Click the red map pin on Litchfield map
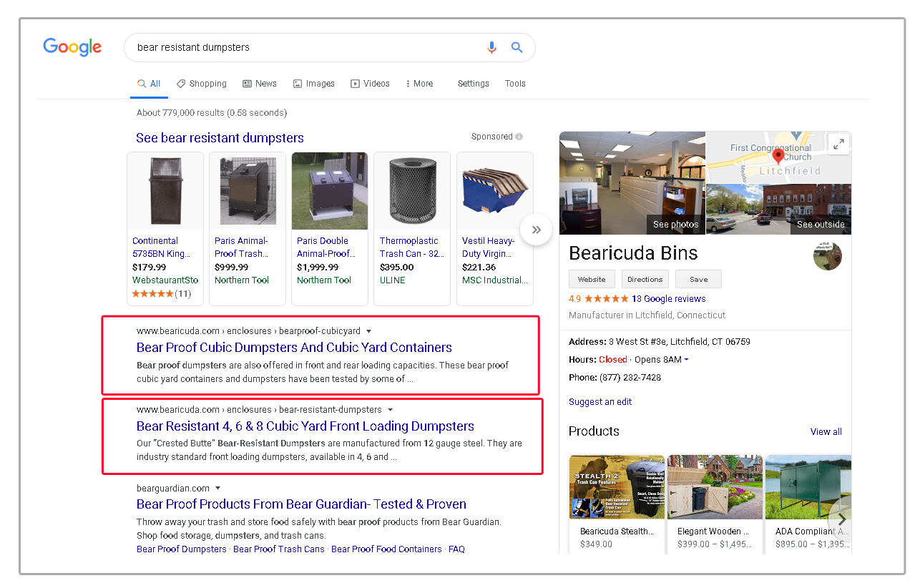Viewport: 920px width, 588px height. [x=779, y=155]
